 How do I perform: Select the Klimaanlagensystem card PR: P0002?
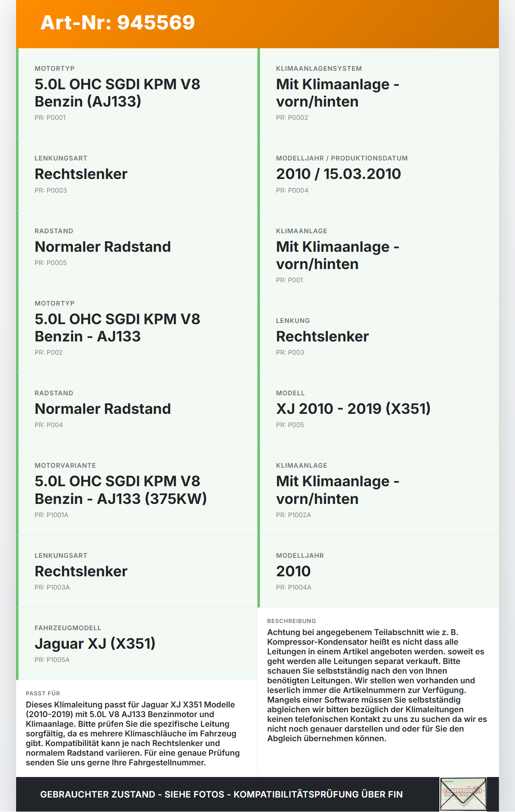click(x=378, y=93)
